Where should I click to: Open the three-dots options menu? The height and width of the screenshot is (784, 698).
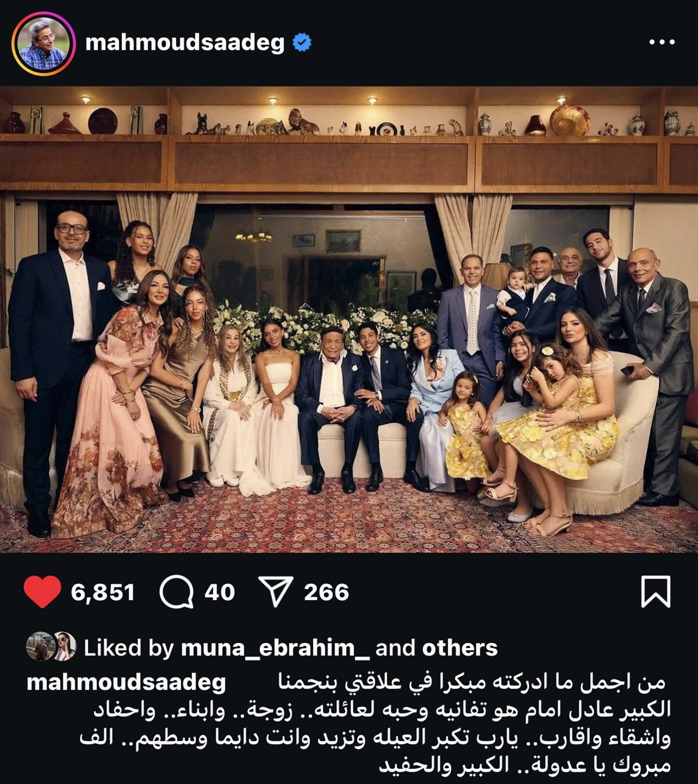662,42
